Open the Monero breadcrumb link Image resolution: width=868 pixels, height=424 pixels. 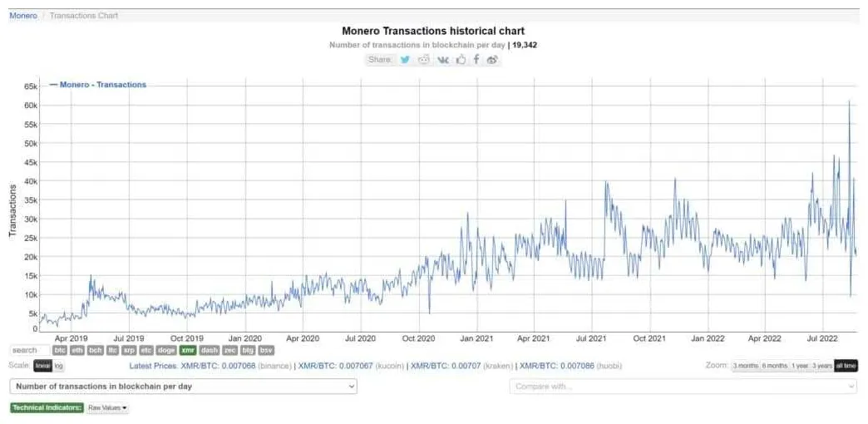[x=23, y=16]
